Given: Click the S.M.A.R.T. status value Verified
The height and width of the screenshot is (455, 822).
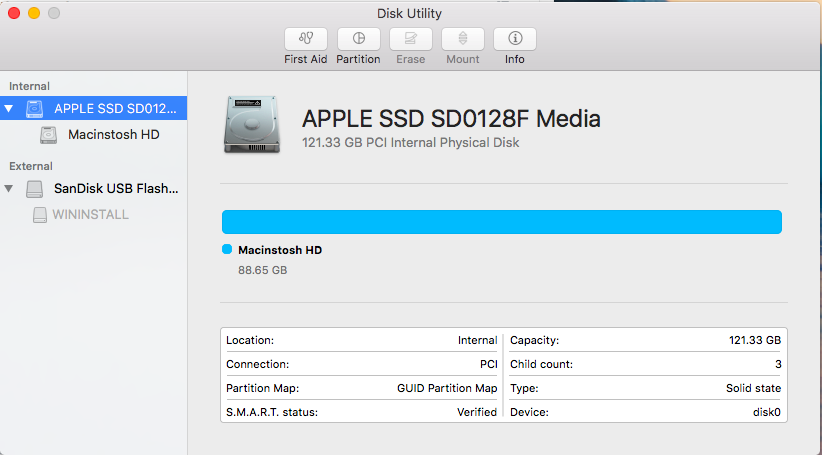Looking at the screenshot, I should tap(477, 413).
